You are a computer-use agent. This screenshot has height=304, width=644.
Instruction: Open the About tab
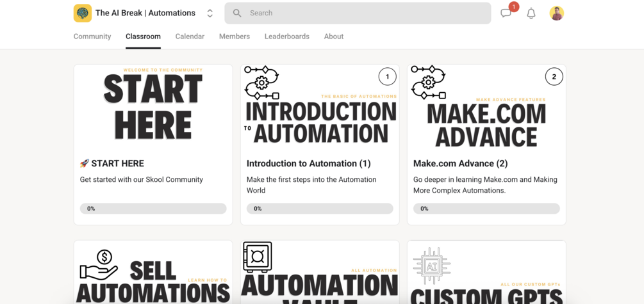[x=333, y=36]
